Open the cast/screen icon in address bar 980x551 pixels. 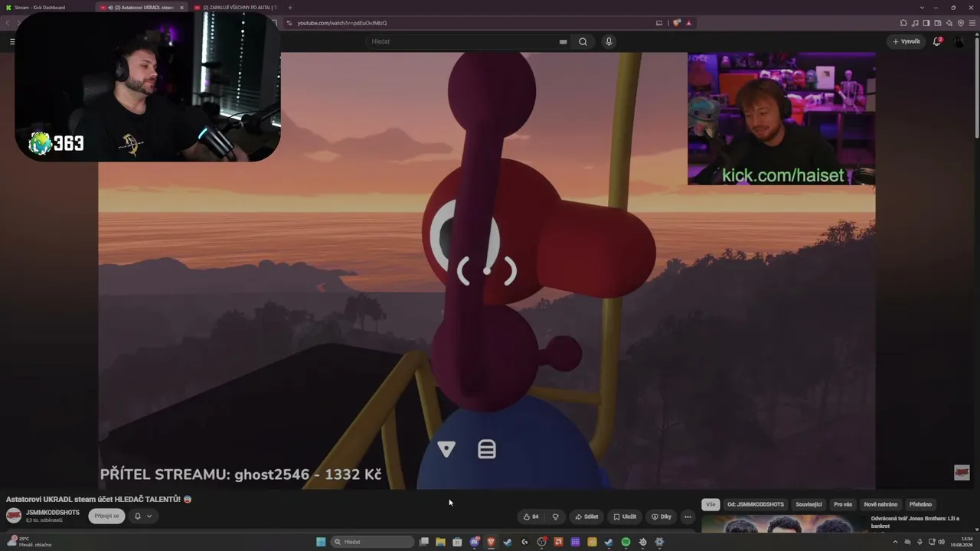(x=659, y=23)
